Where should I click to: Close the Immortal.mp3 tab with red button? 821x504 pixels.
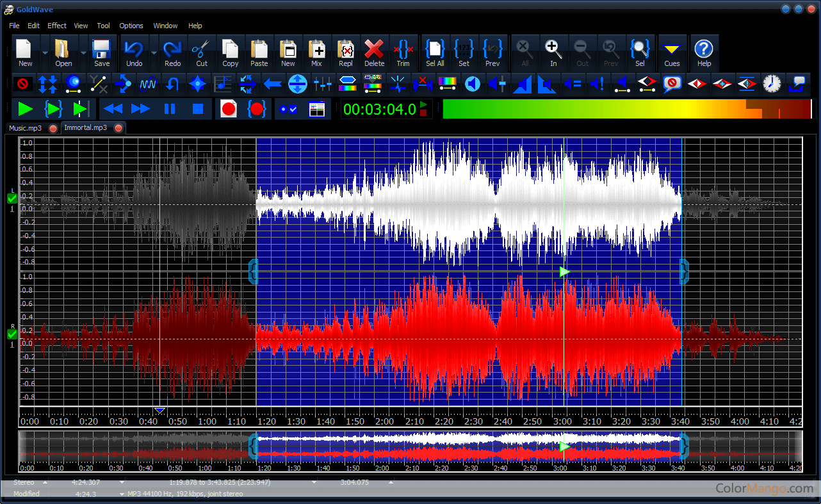click(x=118, y=128)
